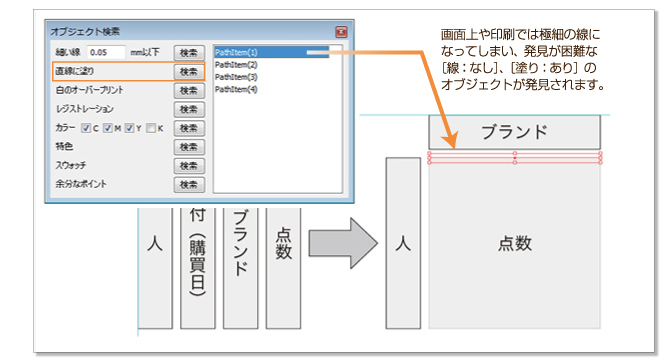Click the 直線に塗り label
This screenshot has height=364, width=668.
[x=75, y=71]
